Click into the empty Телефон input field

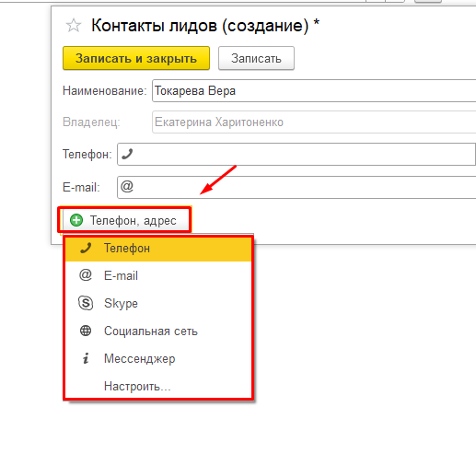tap(296, 154)
